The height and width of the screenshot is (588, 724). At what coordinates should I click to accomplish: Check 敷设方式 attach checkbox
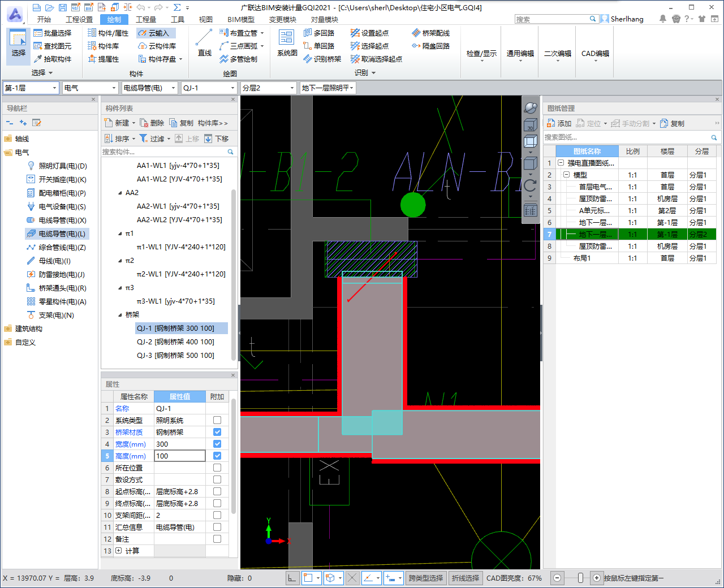tap(217, 479)
